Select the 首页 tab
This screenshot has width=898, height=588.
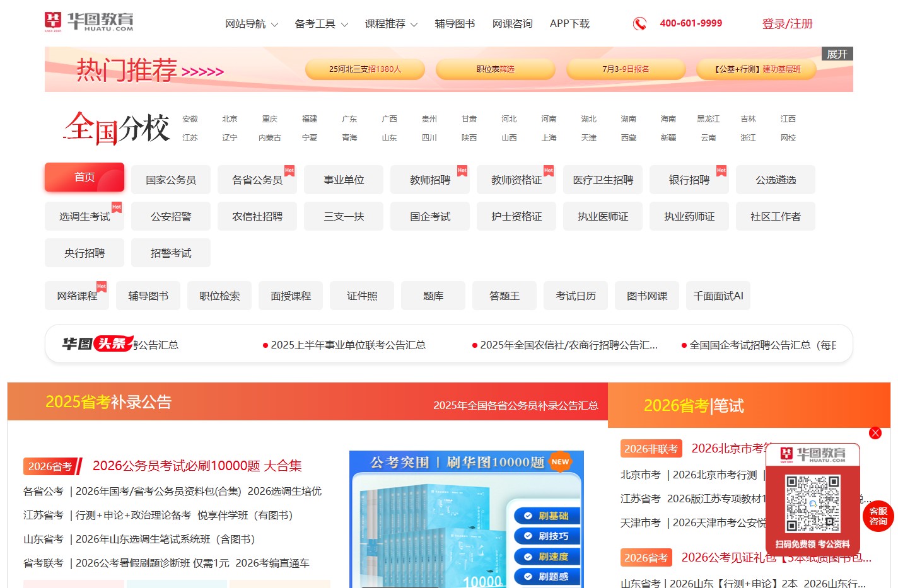[85, 178]
